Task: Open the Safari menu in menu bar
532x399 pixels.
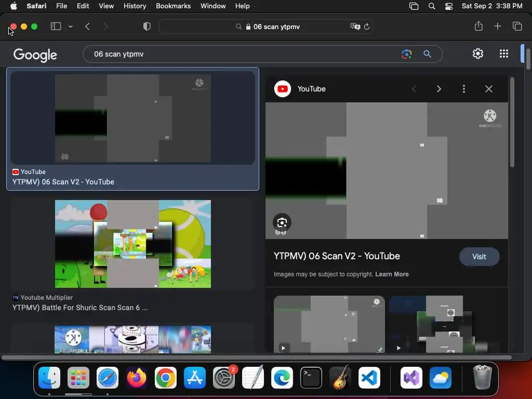Action: pos(36,6)
